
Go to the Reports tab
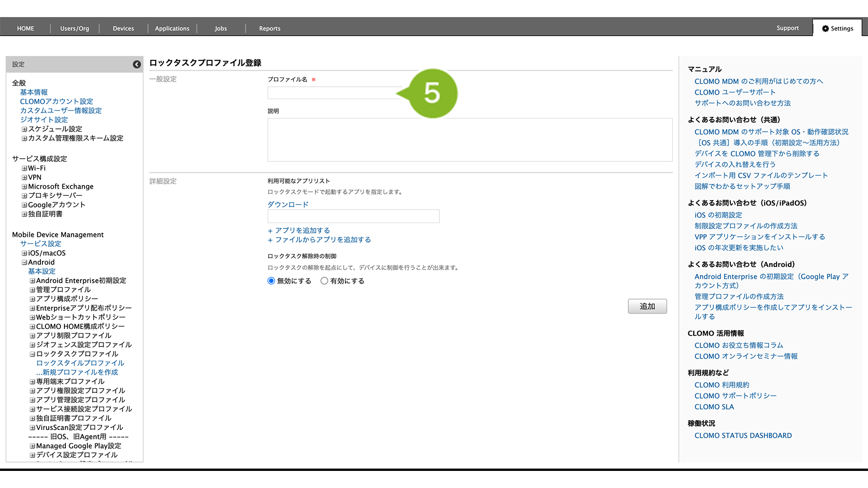269,28
